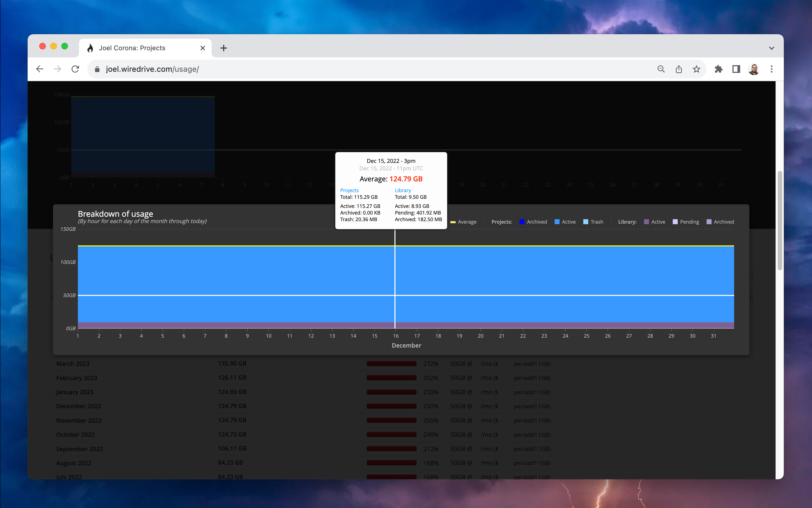Viewport: 812px width, 508px height.
Task: Click the profile avatar in the toolbar
Action: [754, 69]
